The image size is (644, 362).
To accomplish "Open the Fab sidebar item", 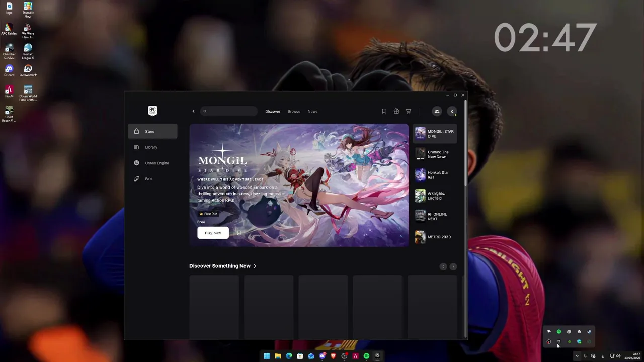I will 152,179.
